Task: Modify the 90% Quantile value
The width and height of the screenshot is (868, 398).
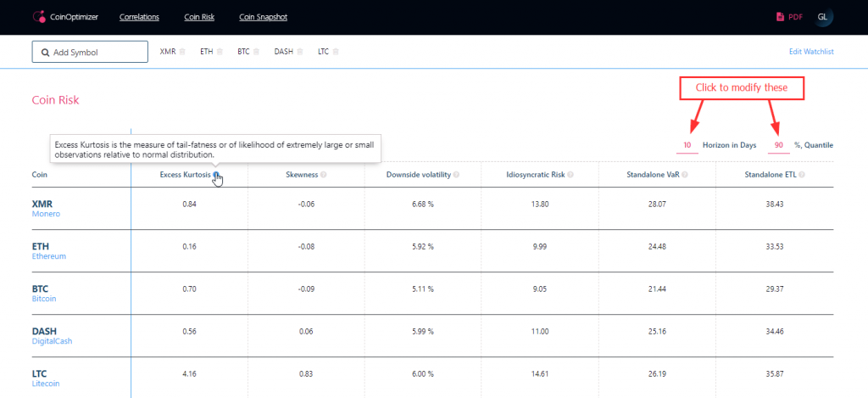Action: pyautogui.click(x=778, y=146)
